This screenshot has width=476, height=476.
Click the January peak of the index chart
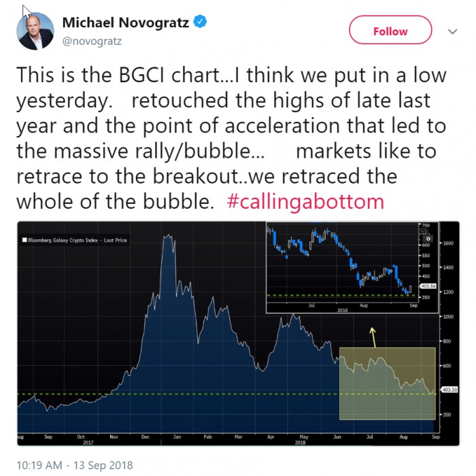pos(168,237)
